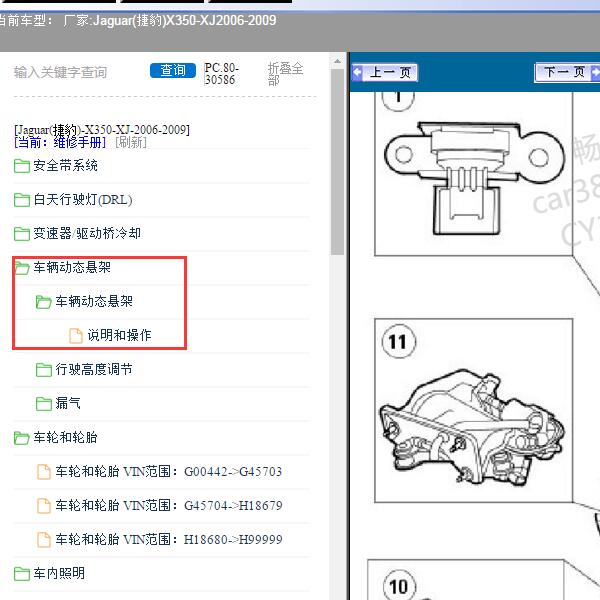Expand the 车内照明 folder icon
600x600 pixels.
click(x=22, y=574)
